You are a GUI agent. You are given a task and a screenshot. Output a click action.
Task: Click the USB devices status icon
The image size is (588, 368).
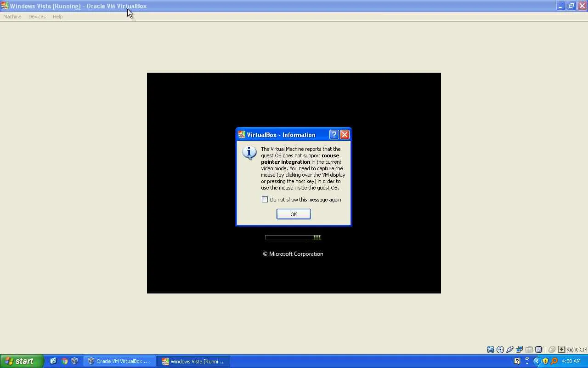click(x=510, y=350)
